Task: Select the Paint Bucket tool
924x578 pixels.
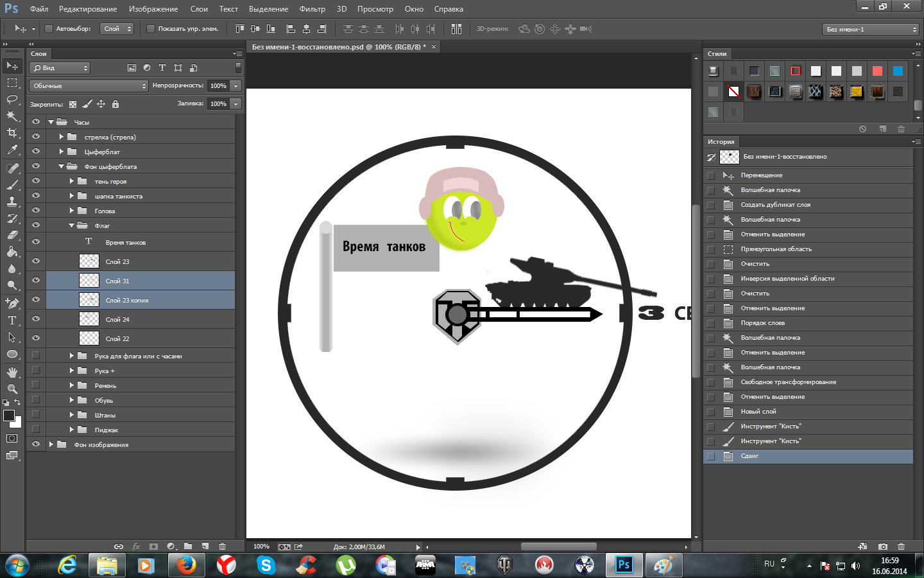Action: (12, 252)
